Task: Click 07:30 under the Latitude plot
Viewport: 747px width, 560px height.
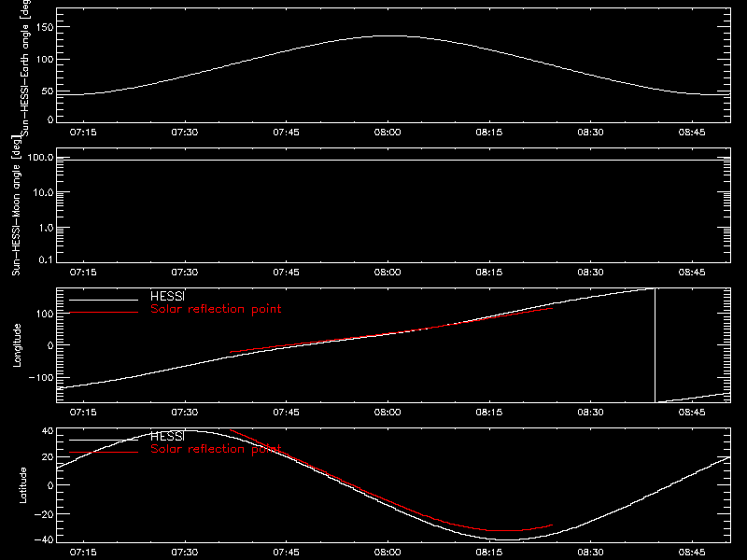Action: (x=184, y=553)
